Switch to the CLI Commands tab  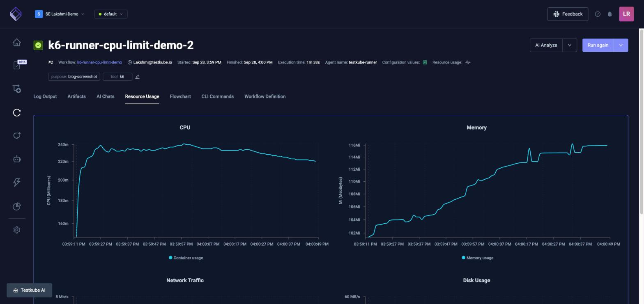(x=218, y=96)
